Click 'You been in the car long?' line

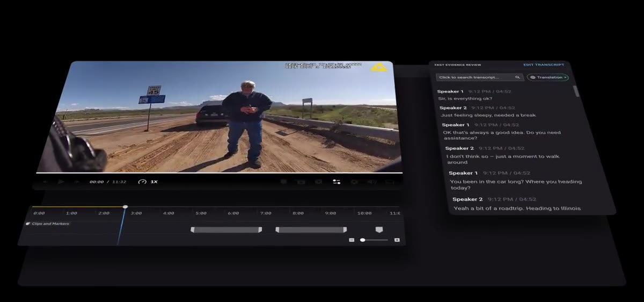click(516, 184)
